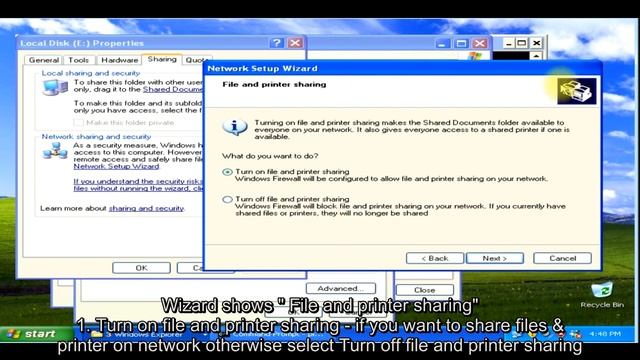Maximize the command prompt window
Screen dimensions: 640x360
(x=522, y=43)
